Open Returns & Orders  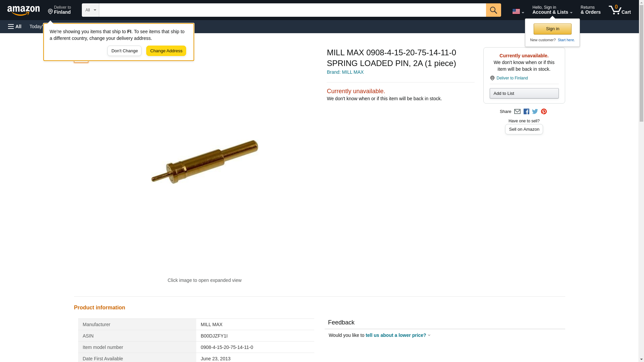tap(590, 10)
